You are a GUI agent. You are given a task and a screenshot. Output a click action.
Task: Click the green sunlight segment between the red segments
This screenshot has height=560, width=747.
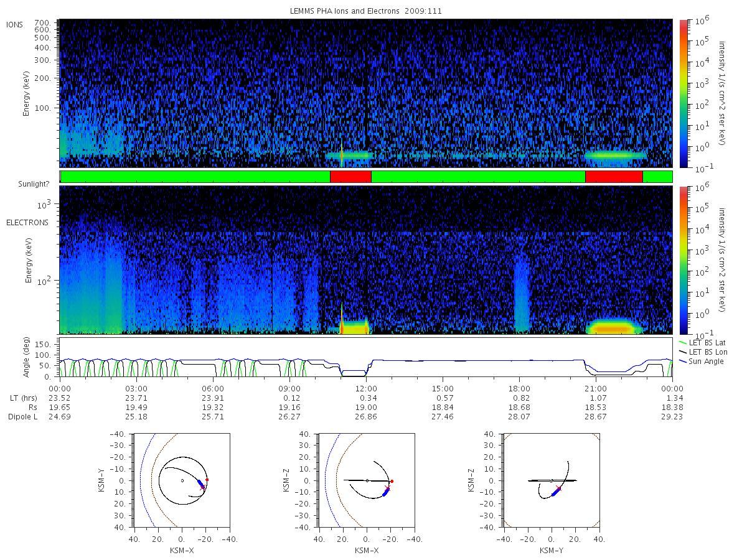pyautogui.click(x=478, y=177)
